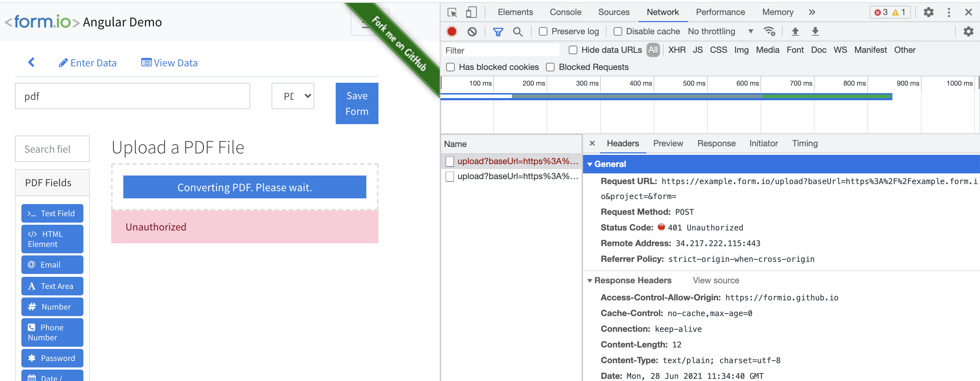Filter requests by Img type
The height and width of the screenshot is (381, 980).
[741, 50]
